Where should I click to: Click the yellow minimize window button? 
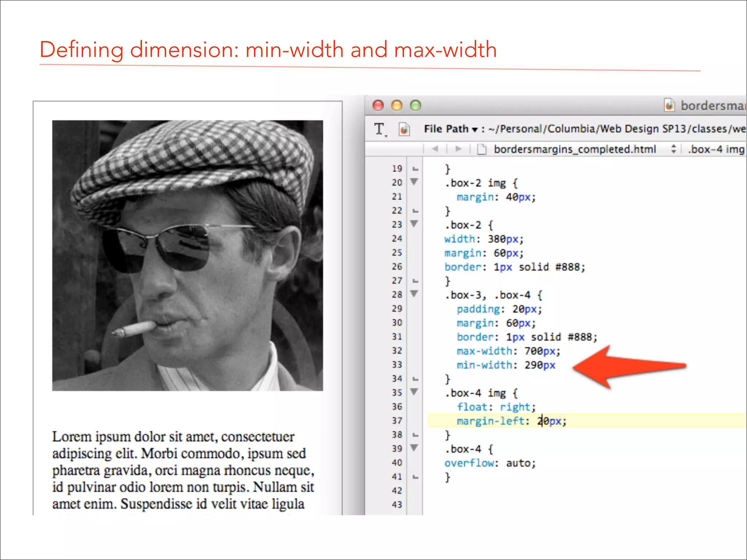[397, 105]
